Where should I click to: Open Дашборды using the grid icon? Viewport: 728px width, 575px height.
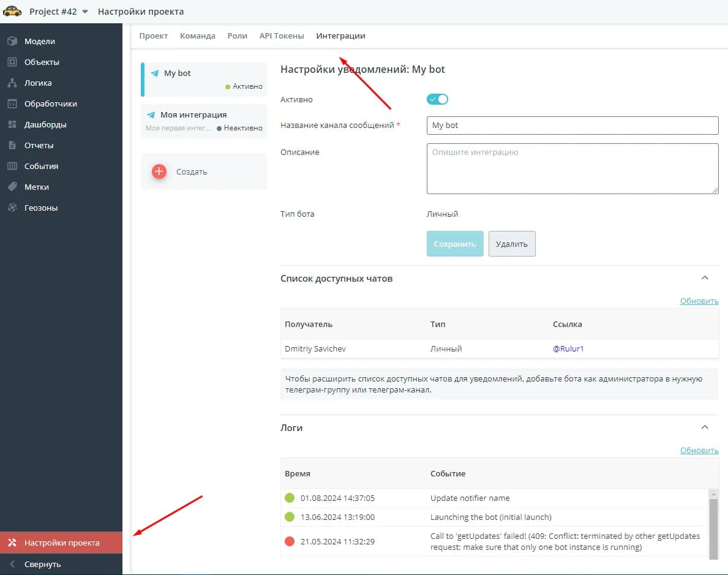point(12,125)
